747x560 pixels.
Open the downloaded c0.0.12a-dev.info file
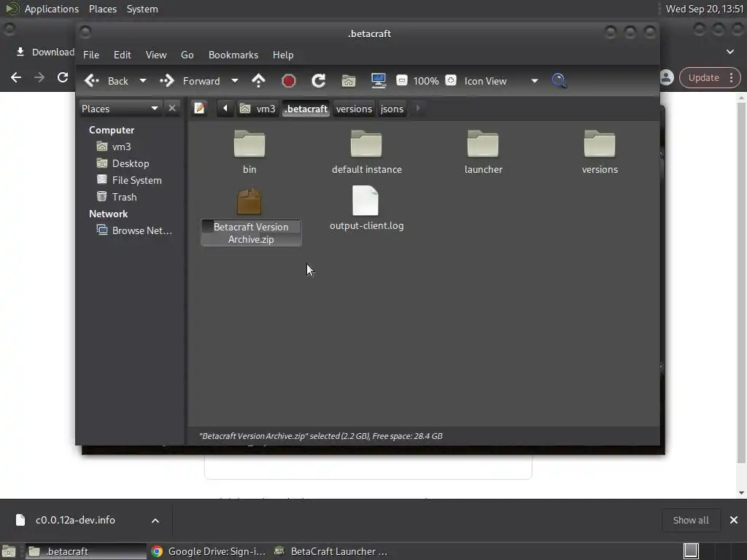tap(75, 520)
